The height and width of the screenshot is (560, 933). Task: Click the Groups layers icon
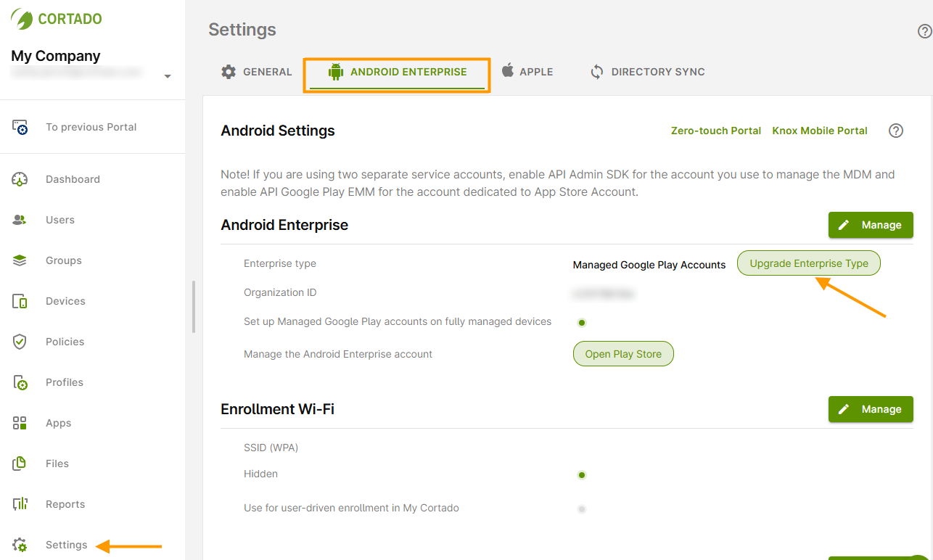20,260
